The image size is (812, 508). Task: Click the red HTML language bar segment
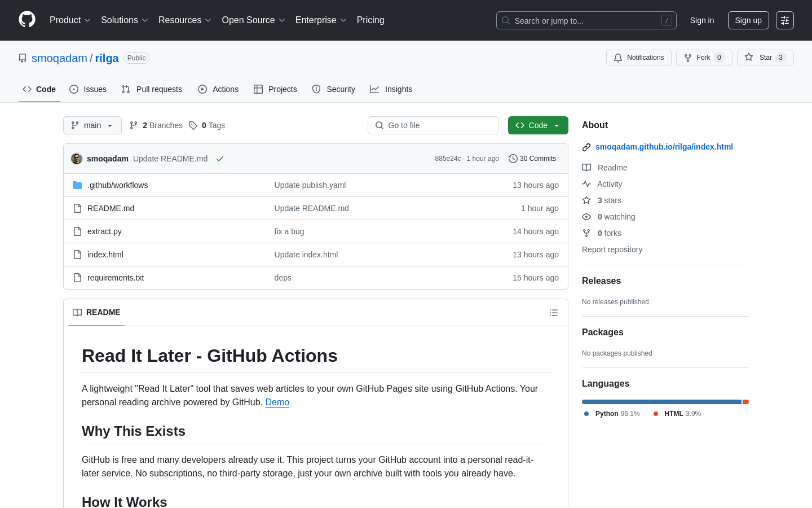click(x=745, y=402)
